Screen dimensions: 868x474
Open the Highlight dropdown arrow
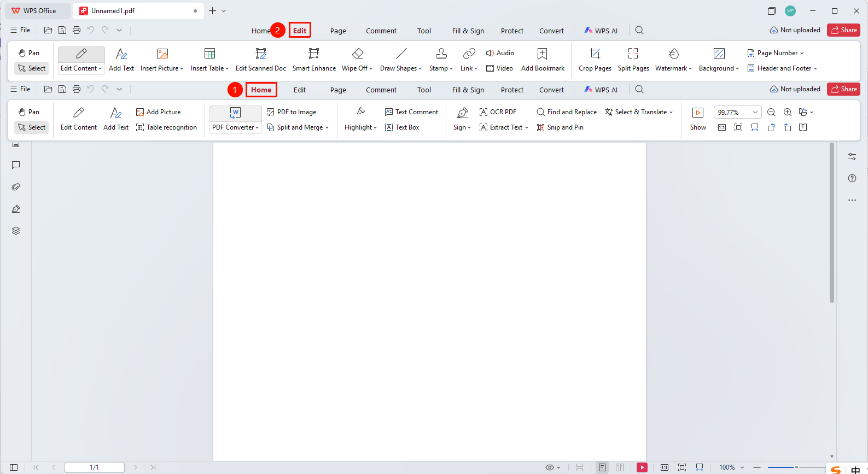click(x=375, y=128)
